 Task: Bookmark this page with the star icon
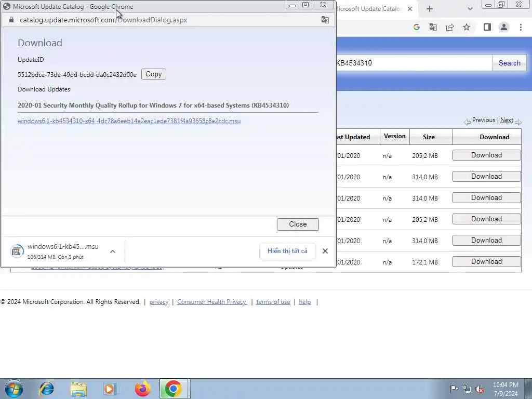click(467, 27)
